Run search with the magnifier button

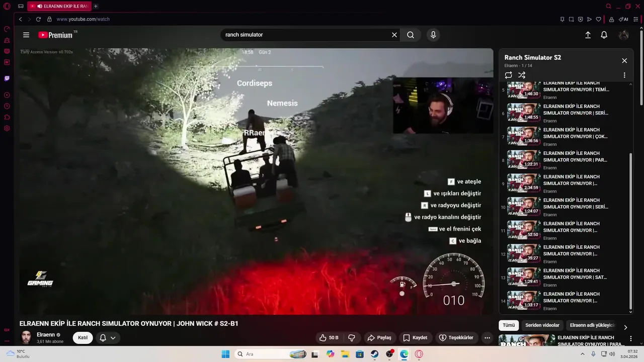(411, 35)
